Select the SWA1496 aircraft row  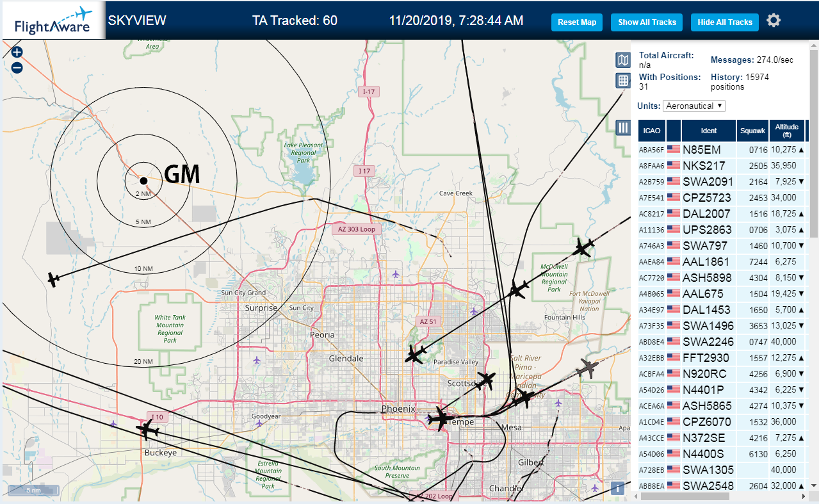722,326
